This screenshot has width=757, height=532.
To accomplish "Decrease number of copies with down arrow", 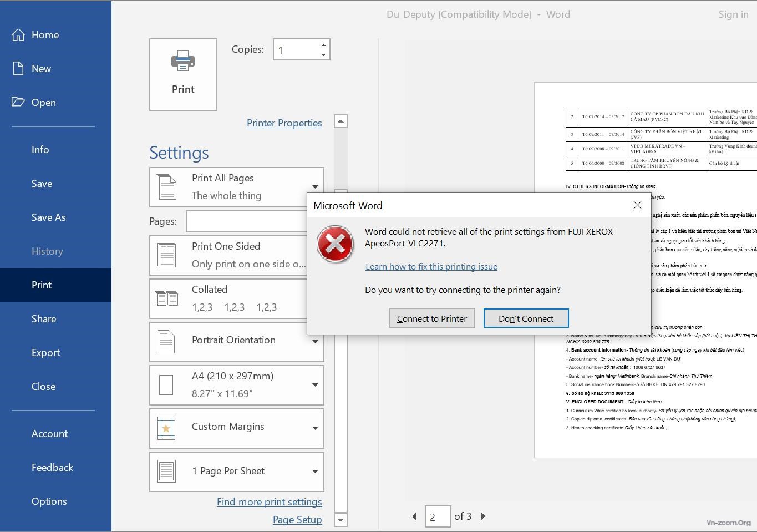I will tap(323, 54).
